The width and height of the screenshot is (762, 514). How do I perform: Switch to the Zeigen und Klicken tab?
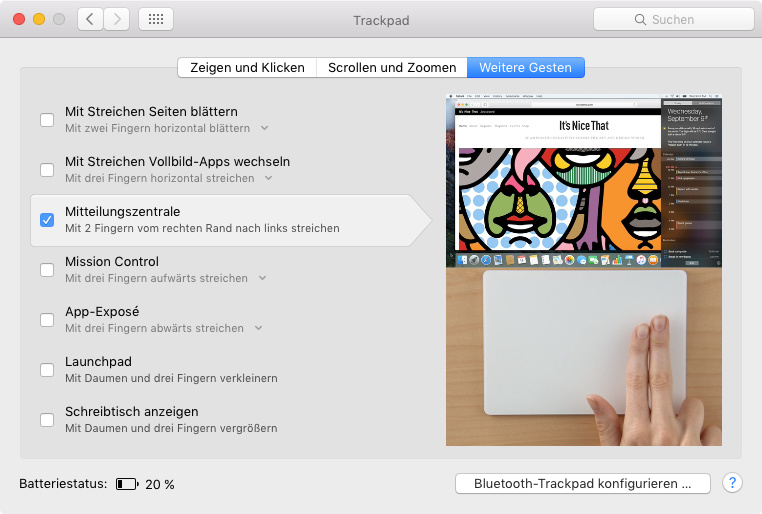click(x=247, y=68)
